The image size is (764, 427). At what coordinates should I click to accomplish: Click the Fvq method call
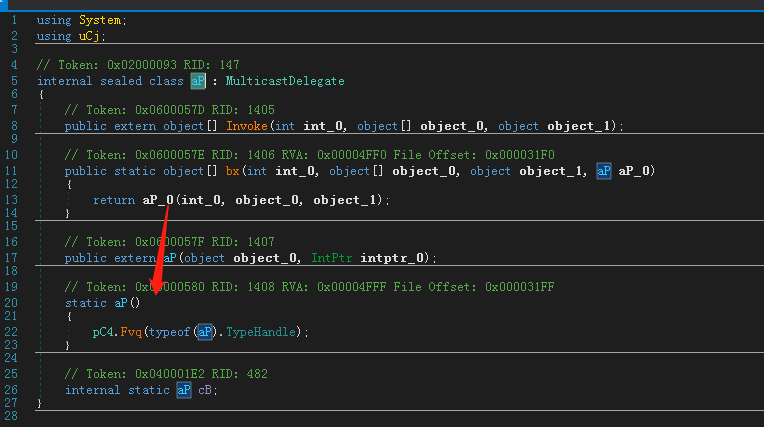(131, 332)
